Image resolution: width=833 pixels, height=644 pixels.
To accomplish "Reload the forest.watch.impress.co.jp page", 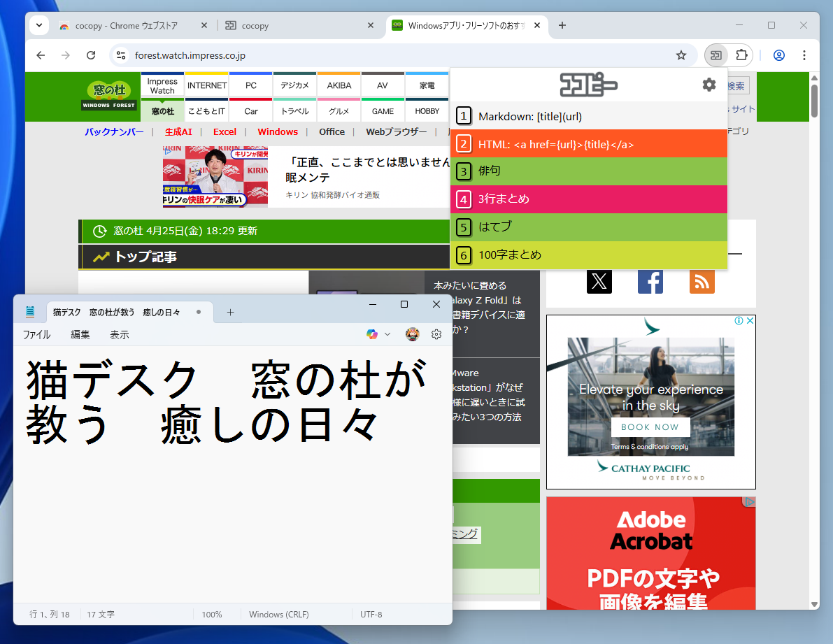I will 91,55.
